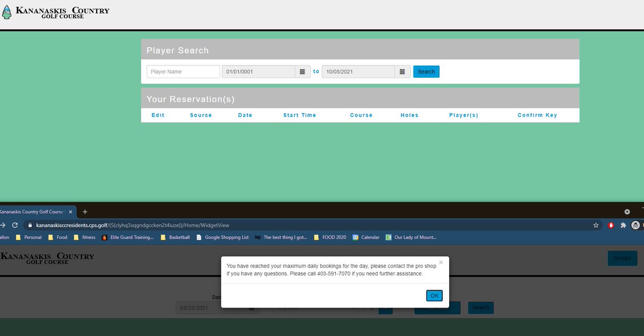
Task: Sort reservations by Player(s) column
Action: coord(464,115)
